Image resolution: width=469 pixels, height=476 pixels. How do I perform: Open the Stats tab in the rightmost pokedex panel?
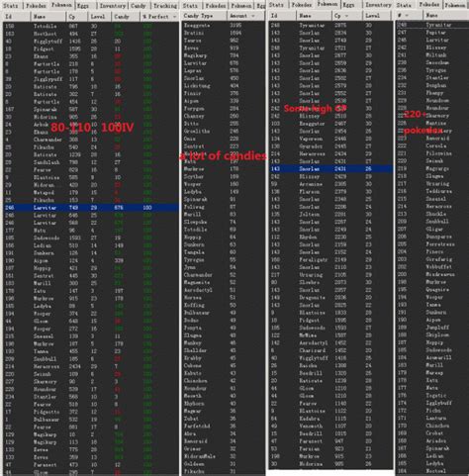[404, 5]
